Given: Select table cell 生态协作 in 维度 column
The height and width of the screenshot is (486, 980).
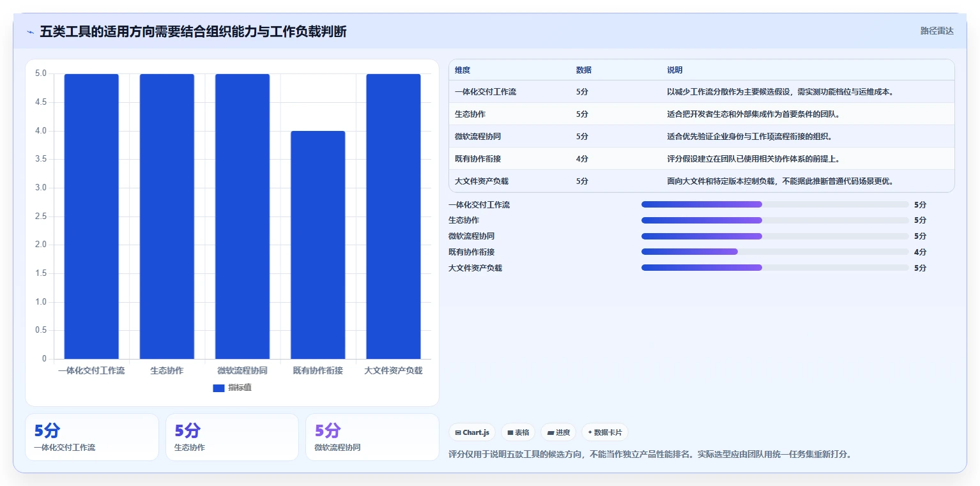Looking at the screenshot, I should pos(470,114).
